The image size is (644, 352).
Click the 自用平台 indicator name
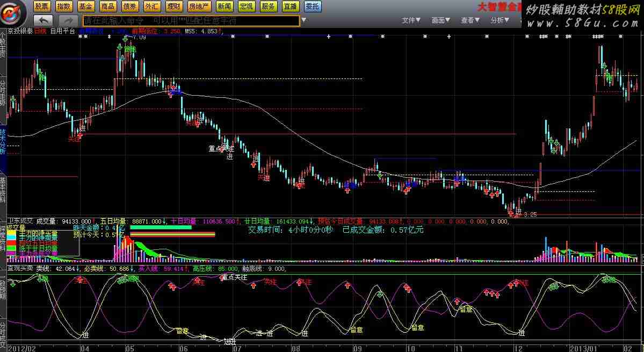63,31
